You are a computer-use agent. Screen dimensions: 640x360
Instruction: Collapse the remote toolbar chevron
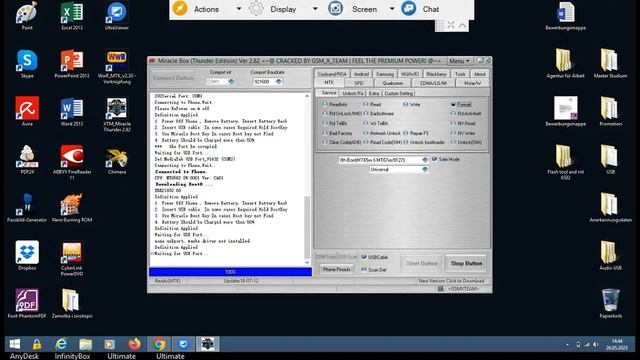click(462, 25)
